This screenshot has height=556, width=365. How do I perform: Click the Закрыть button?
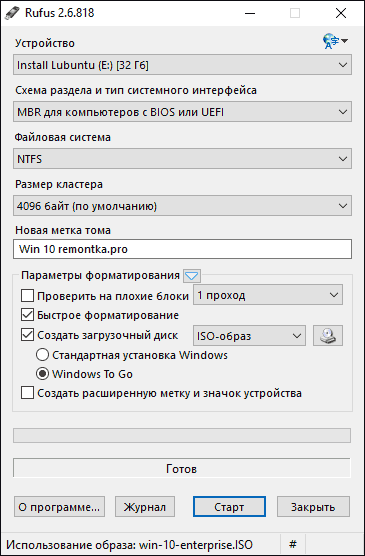313,507
